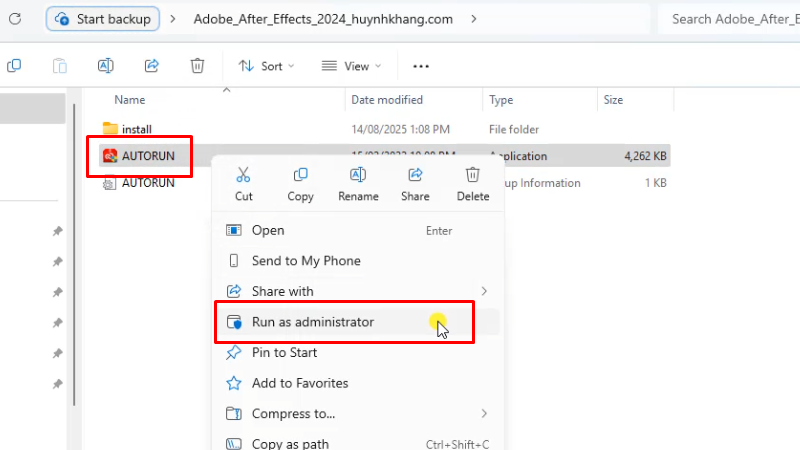Viewport: 800px width, 450px height.
Task: Click Delete in the context menu
Action: tap(473, 184)
